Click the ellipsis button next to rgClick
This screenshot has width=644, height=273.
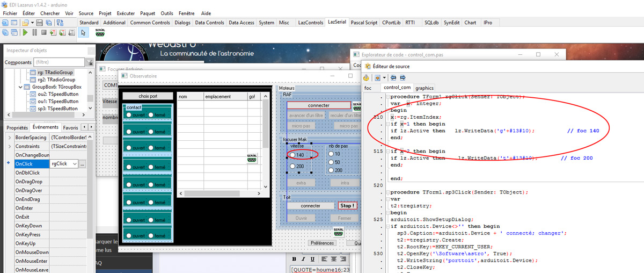click(83, 164)
